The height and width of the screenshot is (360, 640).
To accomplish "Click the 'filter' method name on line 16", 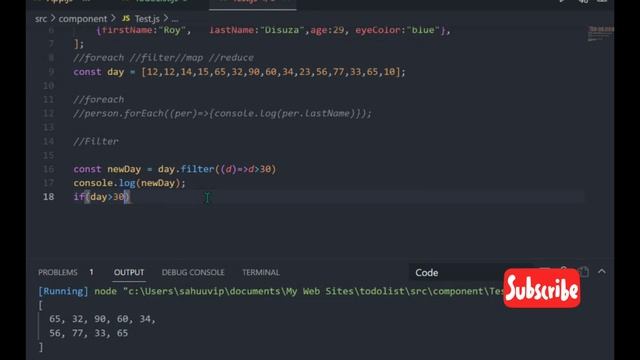I will [197, 169].
